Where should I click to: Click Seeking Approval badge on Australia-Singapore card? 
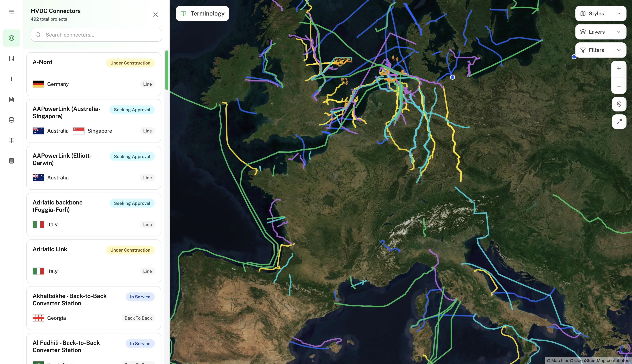[x=132, y=110]
